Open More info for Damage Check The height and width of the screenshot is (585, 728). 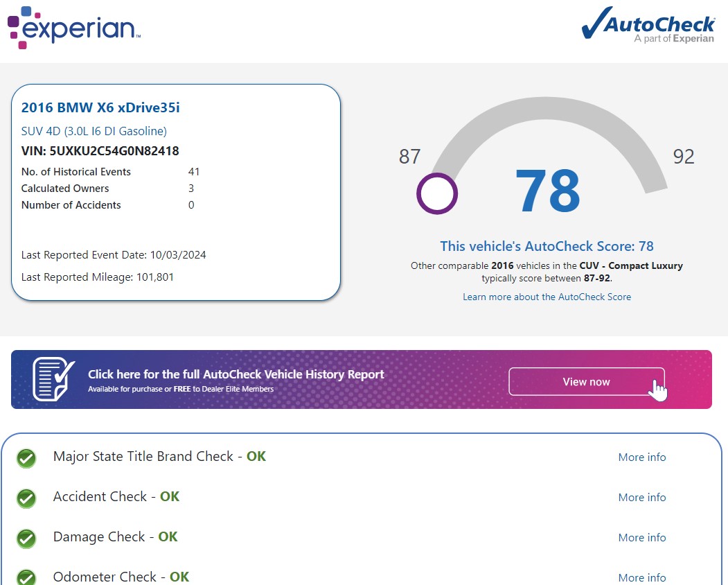point(641,538)
